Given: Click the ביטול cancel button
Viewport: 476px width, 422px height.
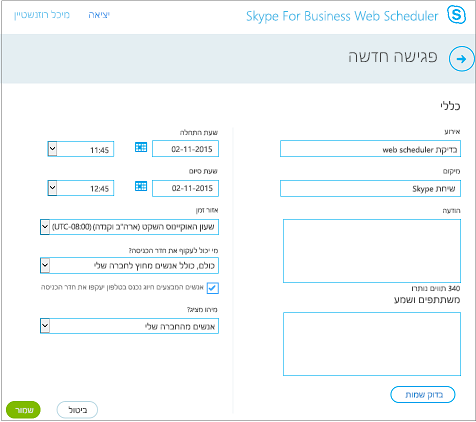Looking at the screenshot, I should pos(77,410).
